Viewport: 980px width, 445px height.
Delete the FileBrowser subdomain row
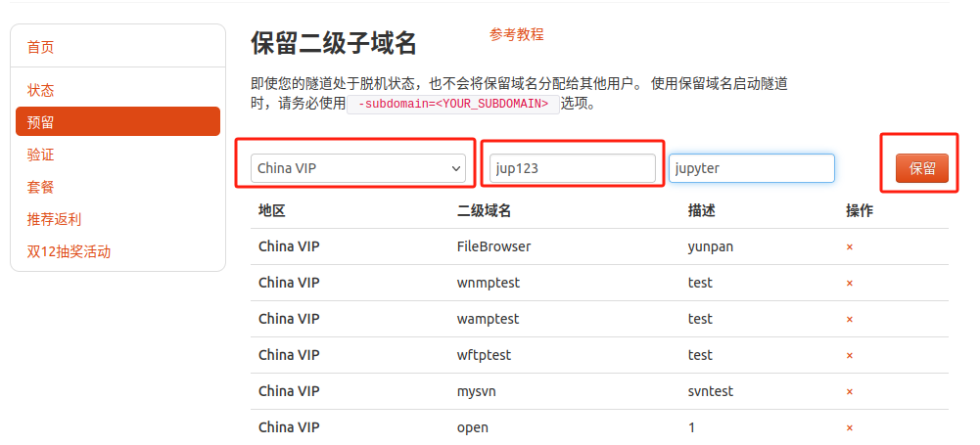(x=850, y=247)
